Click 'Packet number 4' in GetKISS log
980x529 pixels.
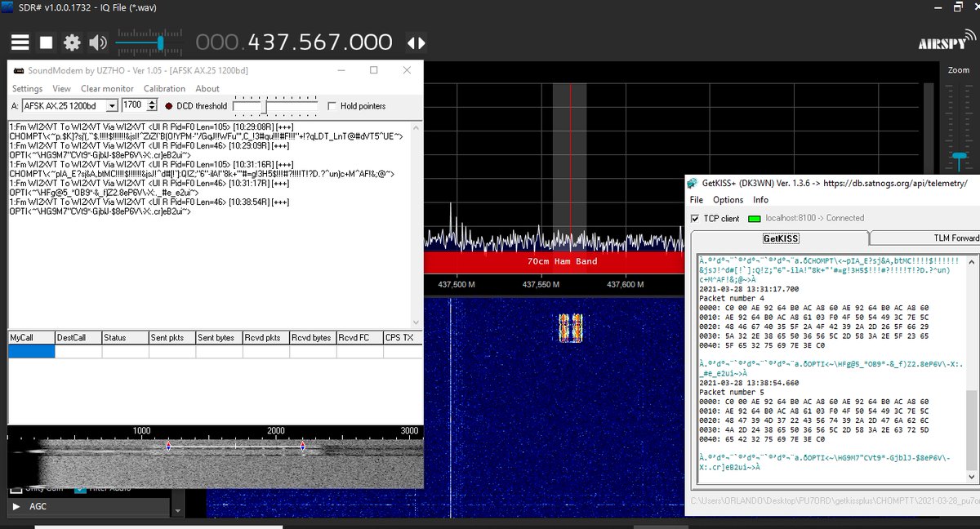(732, 298)
